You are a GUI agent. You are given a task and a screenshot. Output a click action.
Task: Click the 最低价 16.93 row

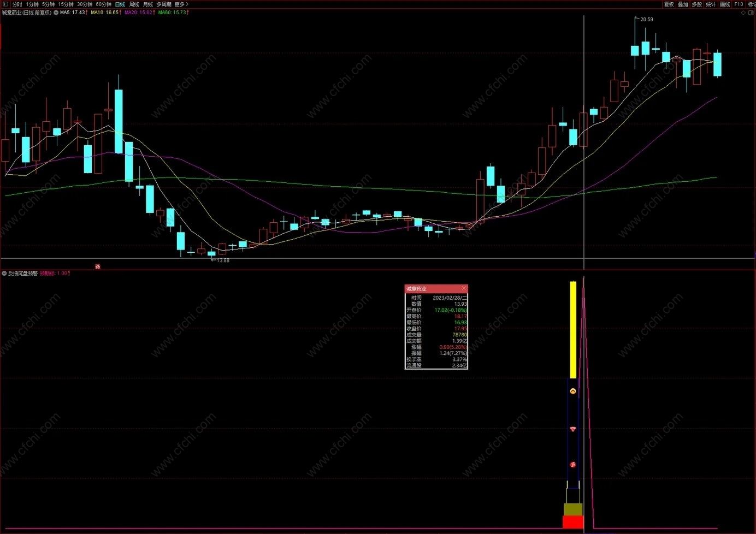click(x=436, y=322)
